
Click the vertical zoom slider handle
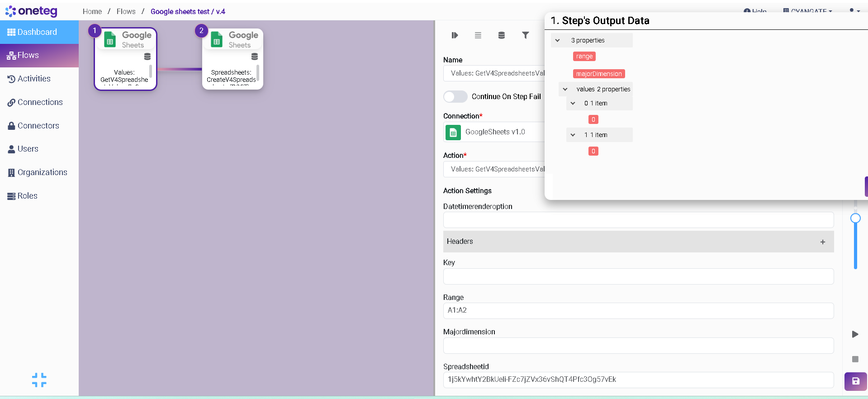pos(855,218)
